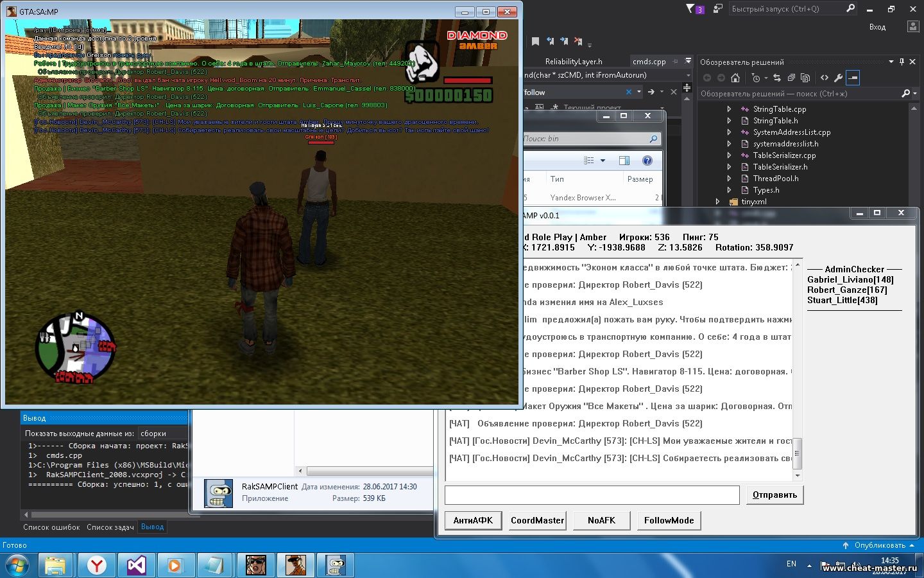This screenshot has width=924, height=578.
Task: Open the 'Список ошибок' tab
Action: [51, 527]
